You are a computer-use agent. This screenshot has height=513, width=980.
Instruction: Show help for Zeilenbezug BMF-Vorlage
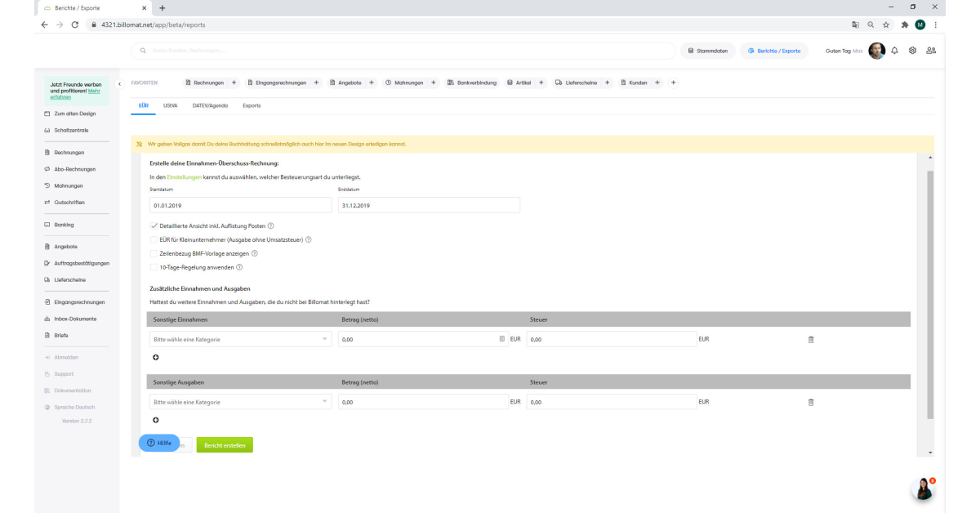point(255,253)
